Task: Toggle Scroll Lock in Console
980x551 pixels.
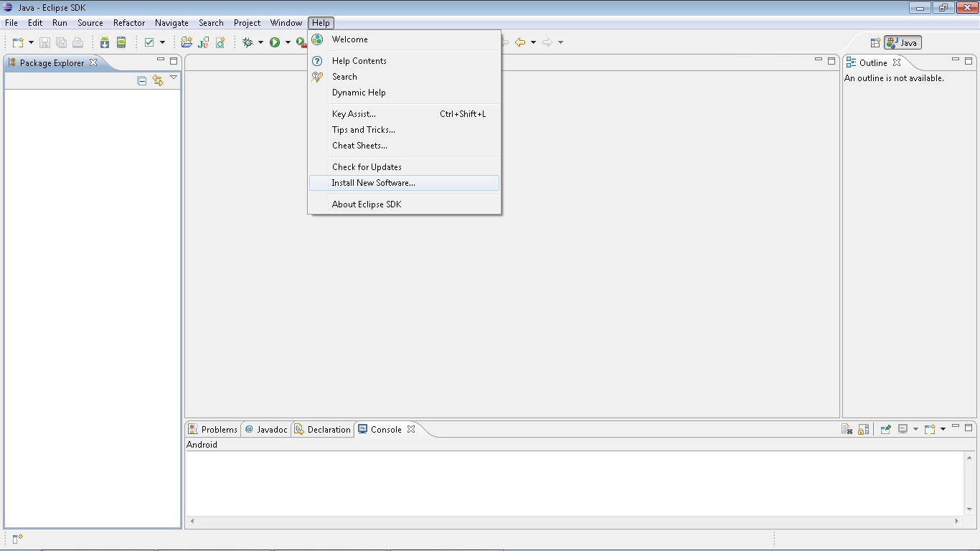Action: pos(864,429)
